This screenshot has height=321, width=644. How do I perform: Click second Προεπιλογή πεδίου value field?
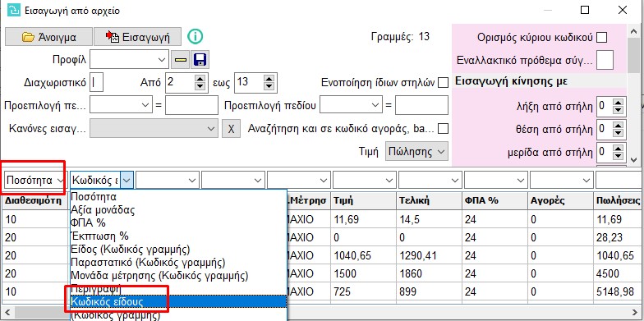coord(421,105)
